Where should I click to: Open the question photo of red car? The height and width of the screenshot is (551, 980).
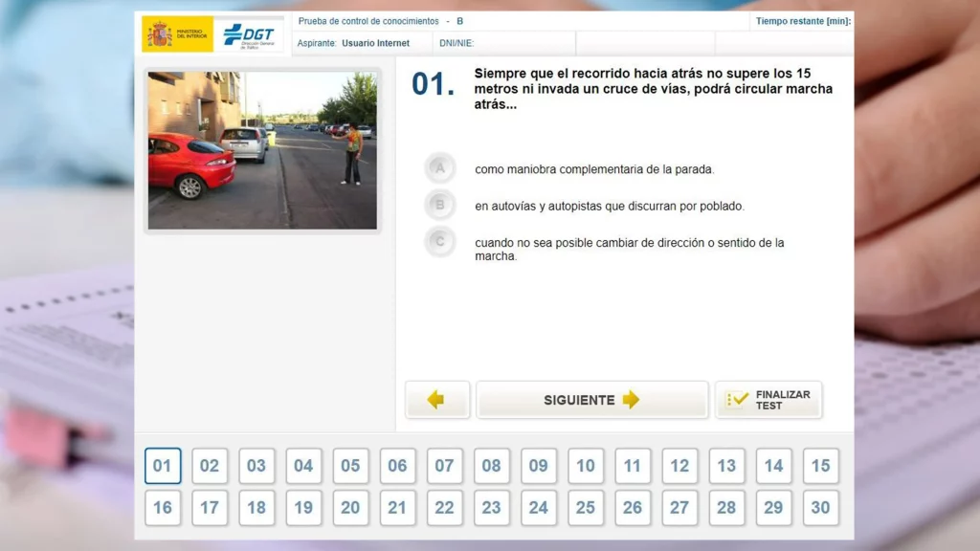262,150
